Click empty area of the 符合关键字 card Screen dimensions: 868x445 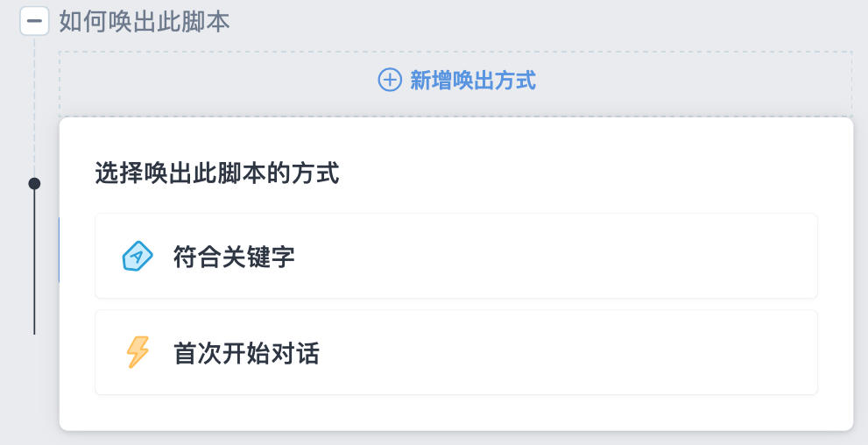(x=554, y=256)
